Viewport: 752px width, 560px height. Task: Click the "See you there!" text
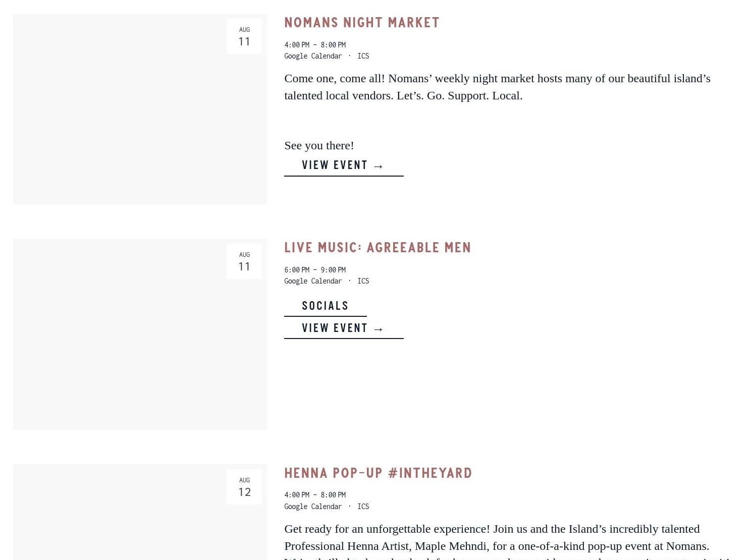(319, 145)
